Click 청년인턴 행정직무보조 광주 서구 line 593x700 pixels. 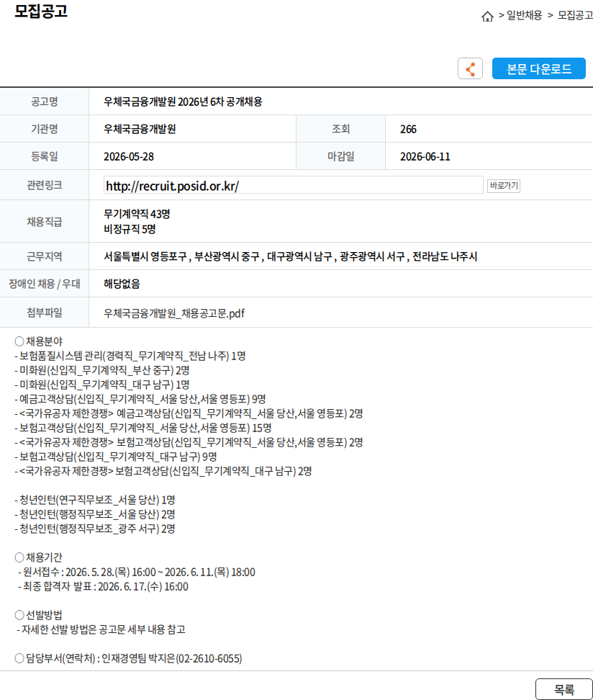click(x=94, y=529)
